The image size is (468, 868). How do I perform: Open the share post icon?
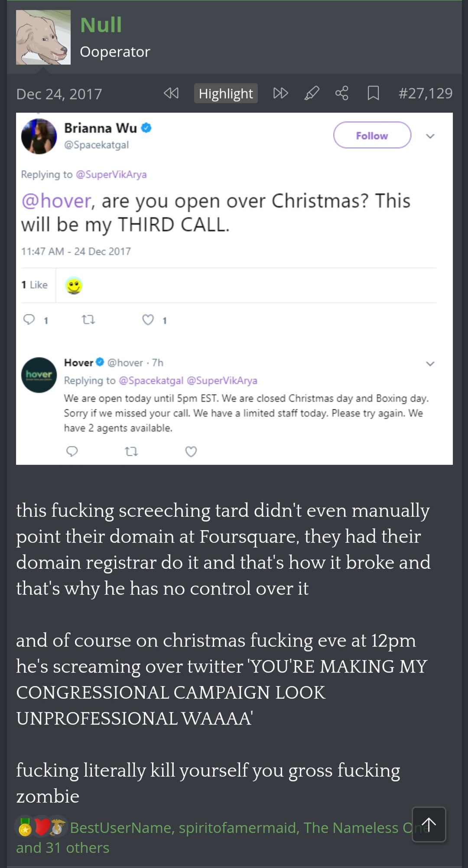(x=342, y=93)
